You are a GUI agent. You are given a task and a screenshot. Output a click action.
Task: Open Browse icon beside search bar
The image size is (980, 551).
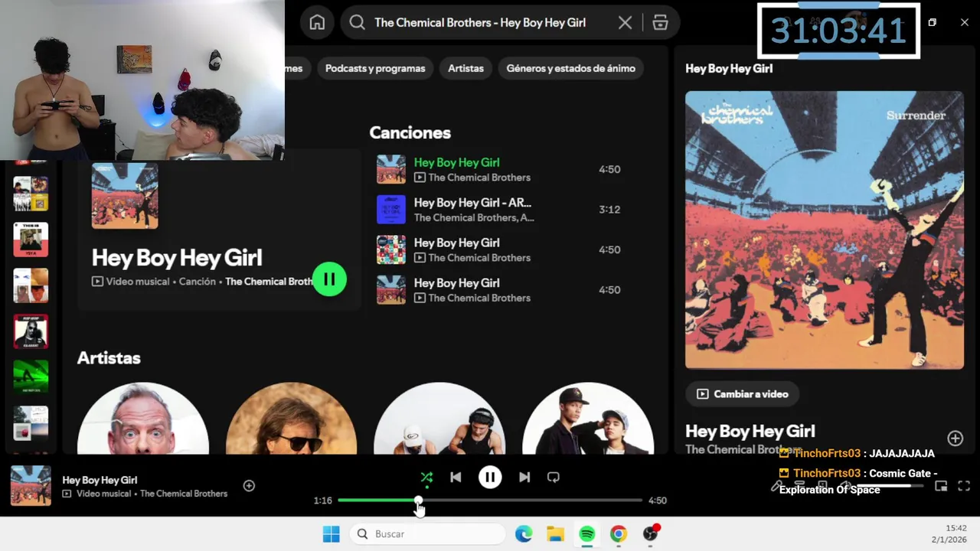(x=660, y=23)
